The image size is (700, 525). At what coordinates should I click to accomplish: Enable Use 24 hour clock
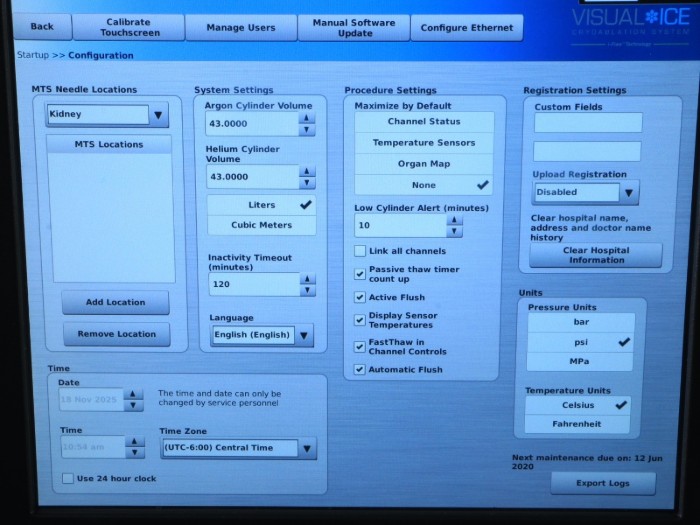click(68, 479)
